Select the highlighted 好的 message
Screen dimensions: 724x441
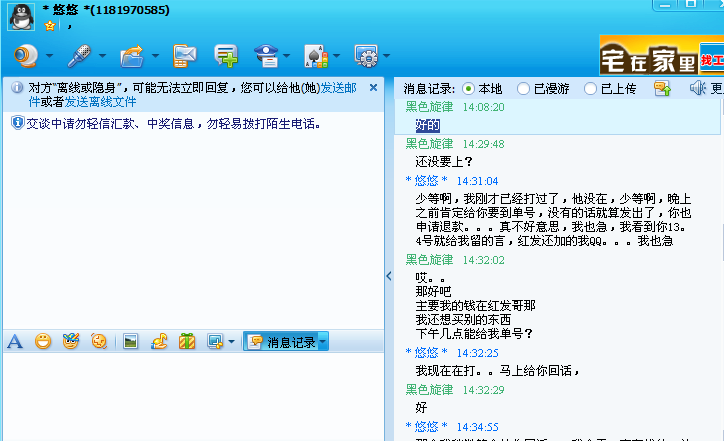[x=428, y=125]
